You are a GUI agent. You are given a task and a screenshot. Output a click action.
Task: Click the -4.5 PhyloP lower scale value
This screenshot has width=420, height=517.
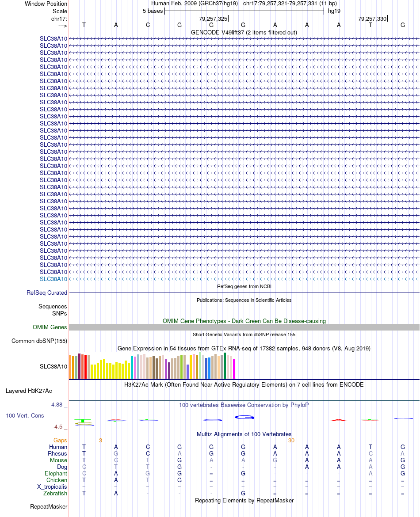pyautogui.click(x=57, y=427)
